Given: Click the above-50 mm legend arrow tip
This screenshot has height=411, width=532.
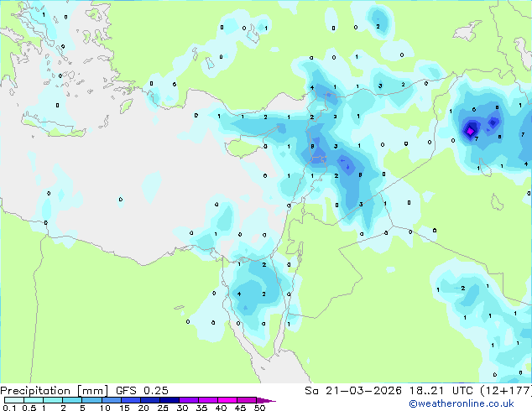Looking at the screenshot, I should pyautogui.click(x=267, y=401).
